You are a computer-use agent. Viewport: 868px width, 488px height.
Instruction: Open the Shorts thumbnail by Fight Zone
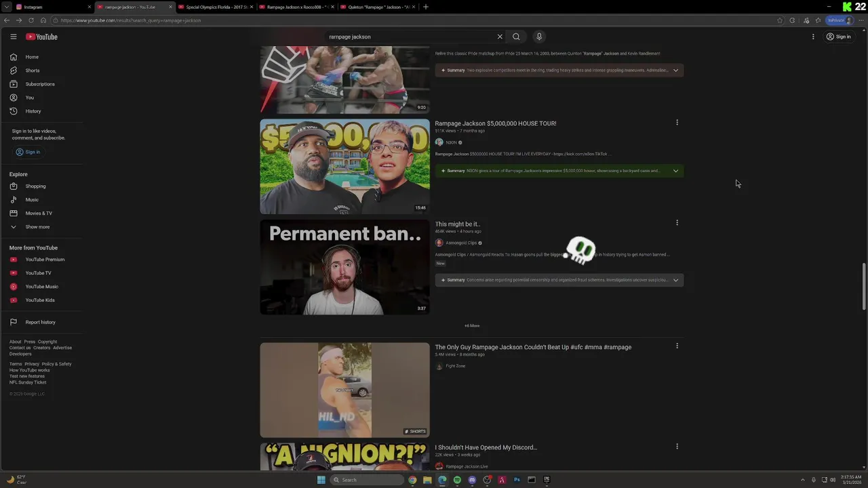coord(344,390)
